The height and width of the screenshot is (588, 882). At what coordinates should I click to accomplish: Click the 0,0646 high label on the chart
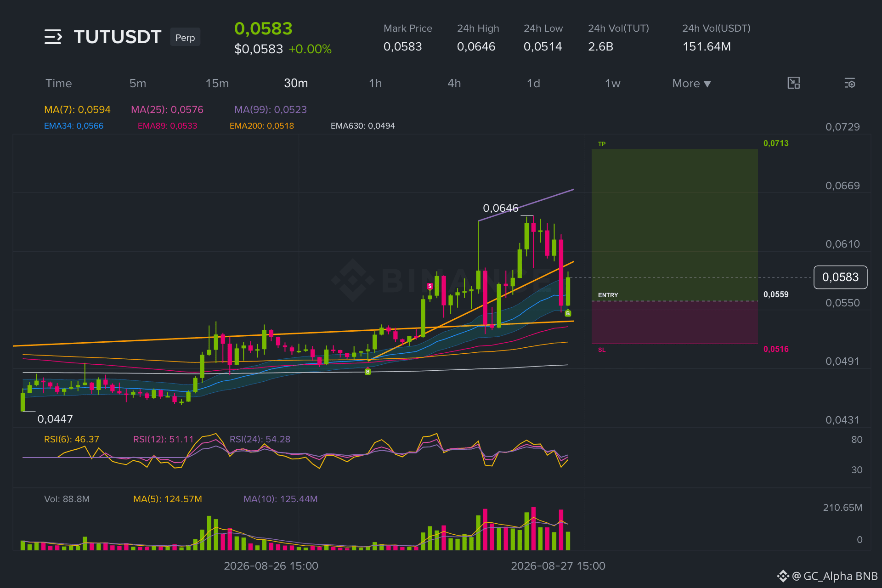pyautogui.click(x=501, y=209)
